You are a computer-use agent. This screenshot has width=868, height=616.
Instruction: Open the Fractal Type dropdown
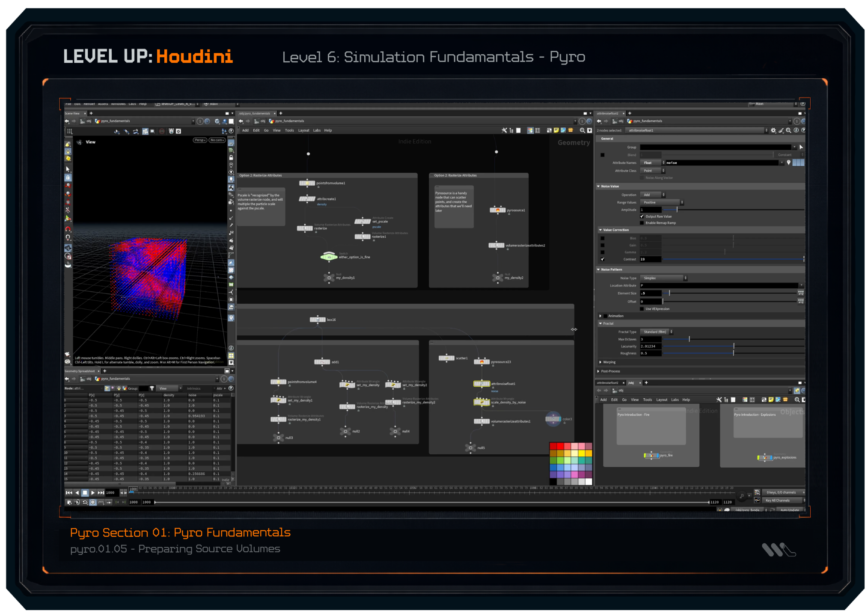(657, 332)
